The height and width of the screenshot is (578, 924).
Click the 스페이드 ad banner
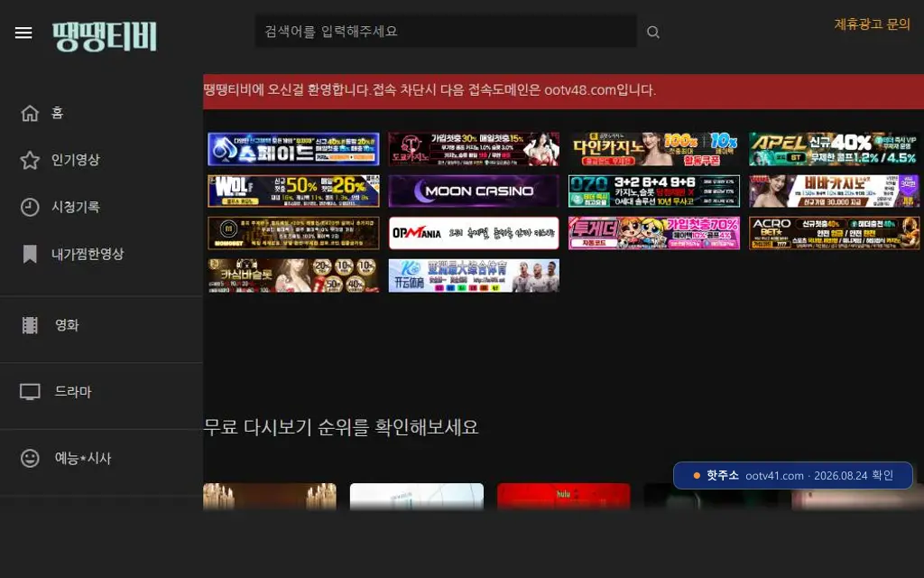click(x=293, y=149)
